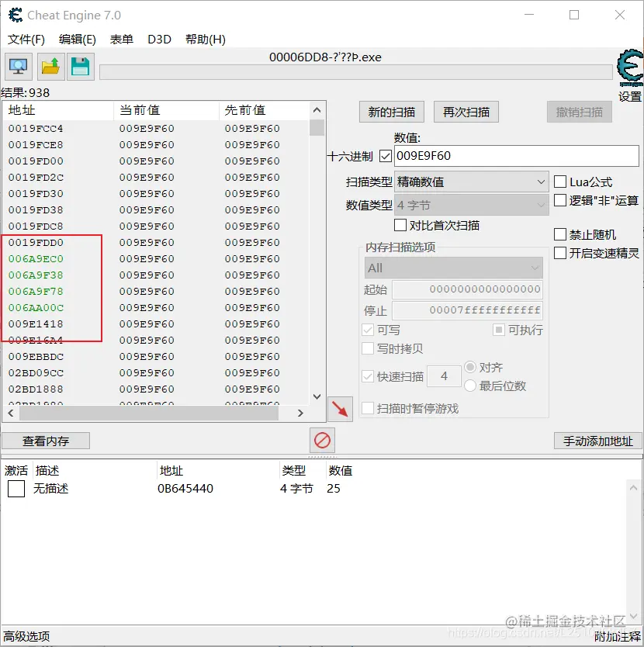The image size is (644, 647).
Task: Open the memory region dropdown showing All
Action: (453, 267)
